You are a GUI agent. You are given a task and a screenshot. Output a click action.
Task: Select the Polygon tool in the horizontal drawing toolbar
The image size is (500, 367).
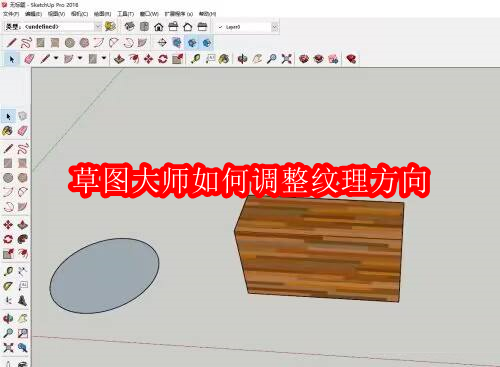84,43
